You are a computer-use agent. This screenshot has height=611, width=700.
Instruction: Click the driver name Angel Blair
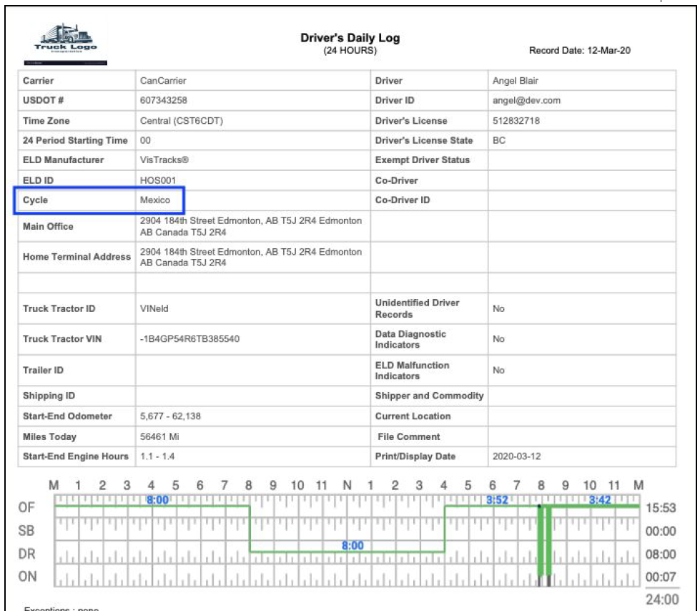pos(516,81)
